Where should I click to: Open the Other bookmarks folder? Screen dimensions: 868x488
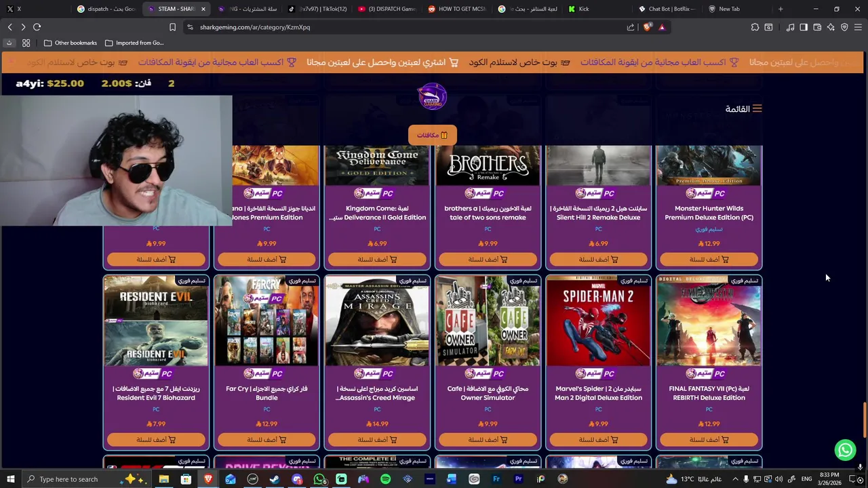(x=71, y=43)
